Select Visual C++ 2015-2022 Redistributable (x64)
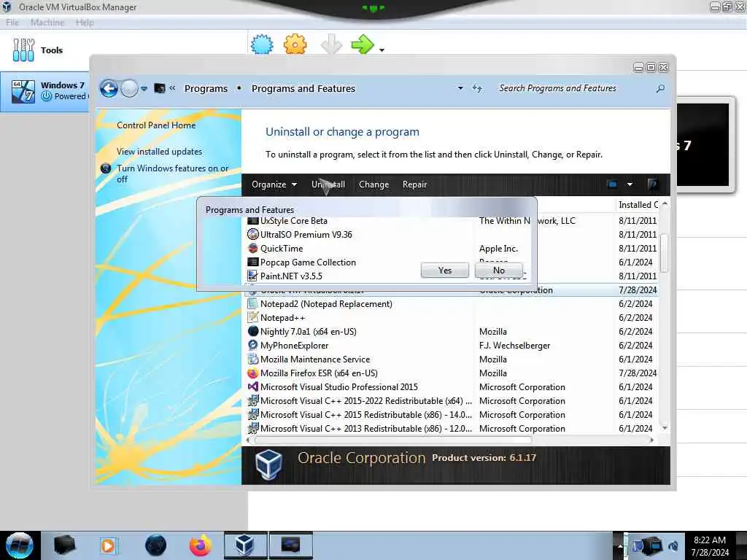This screenshot has height=560, width=747. click(x=366, y=401)
